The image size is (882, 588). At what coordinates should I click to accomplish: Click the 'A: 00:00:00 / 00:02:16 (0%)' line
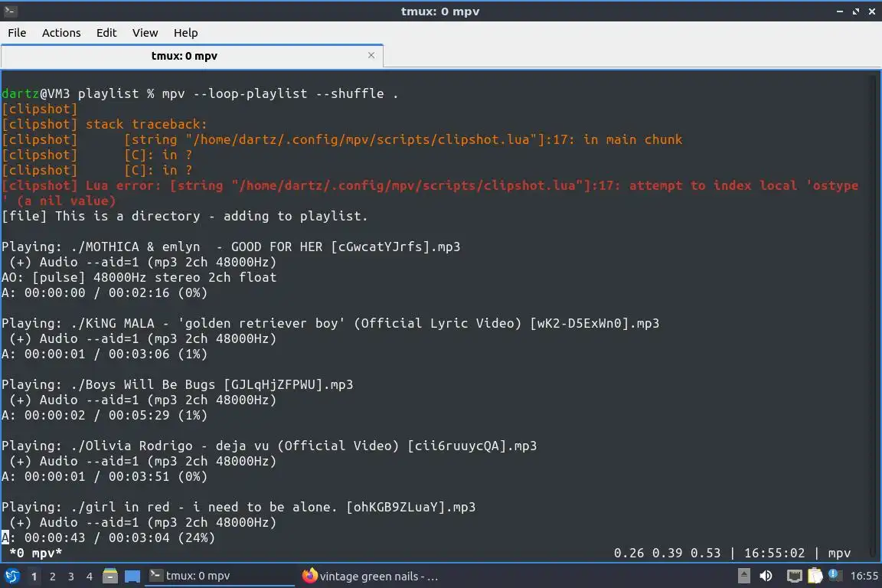[105, 292]
